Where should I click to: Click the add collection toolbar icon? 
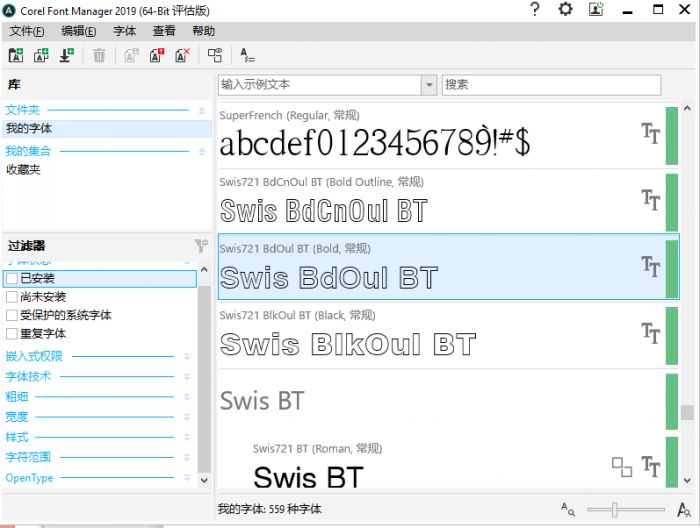pyautogui.click(x=42, y=55)
